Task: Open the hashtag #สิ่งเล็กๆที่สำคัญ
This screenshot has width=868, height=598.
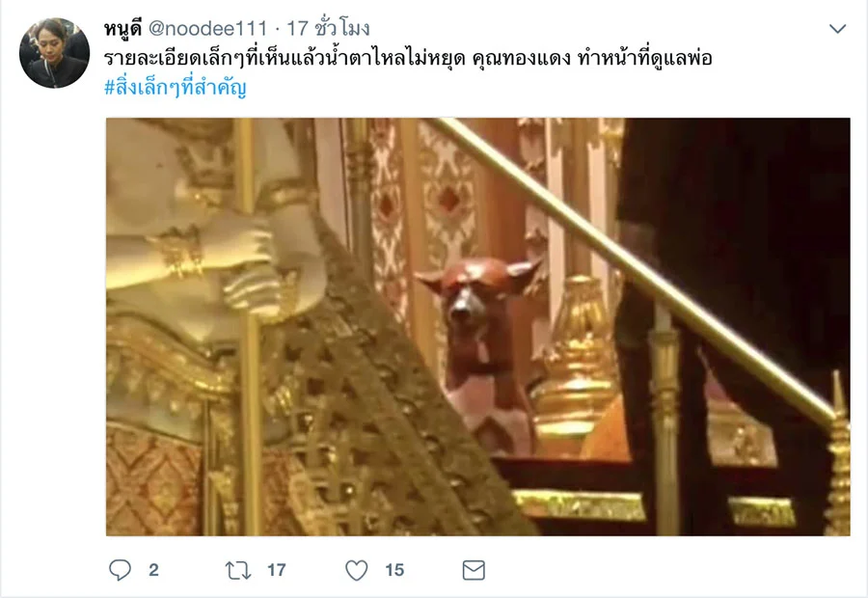Action: 175,87
